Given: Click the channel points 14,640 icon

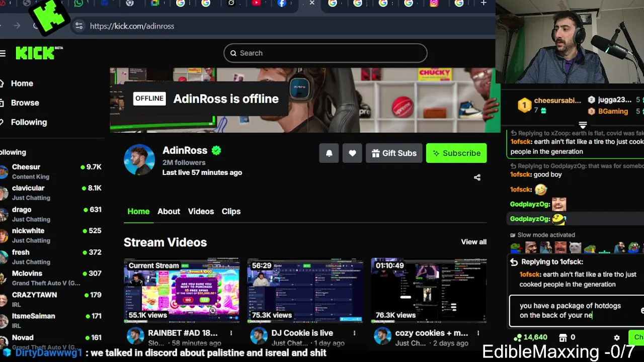Looking at the screenshot, I should click(x=517, y=337).
